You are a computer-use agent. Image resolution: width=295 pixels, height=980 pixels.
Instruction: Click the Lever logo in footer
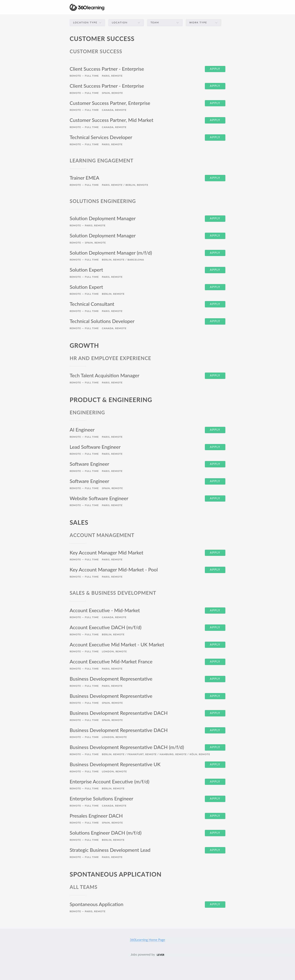(x=161, y=955)
